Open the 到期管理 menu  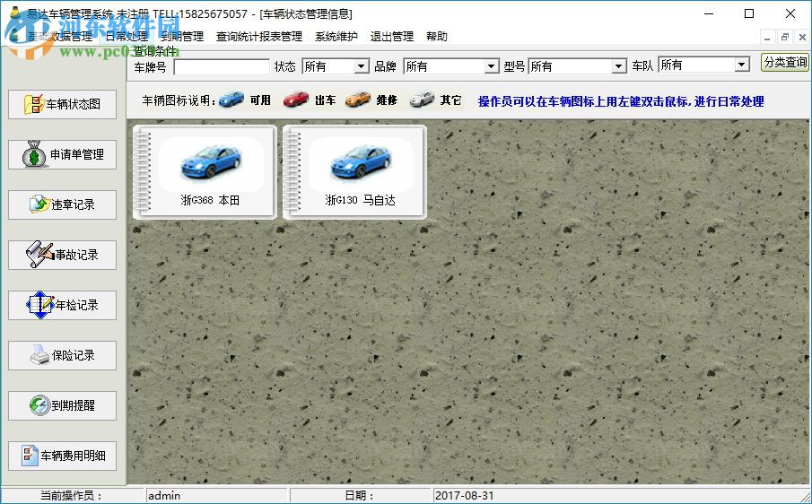click(182, 36)
